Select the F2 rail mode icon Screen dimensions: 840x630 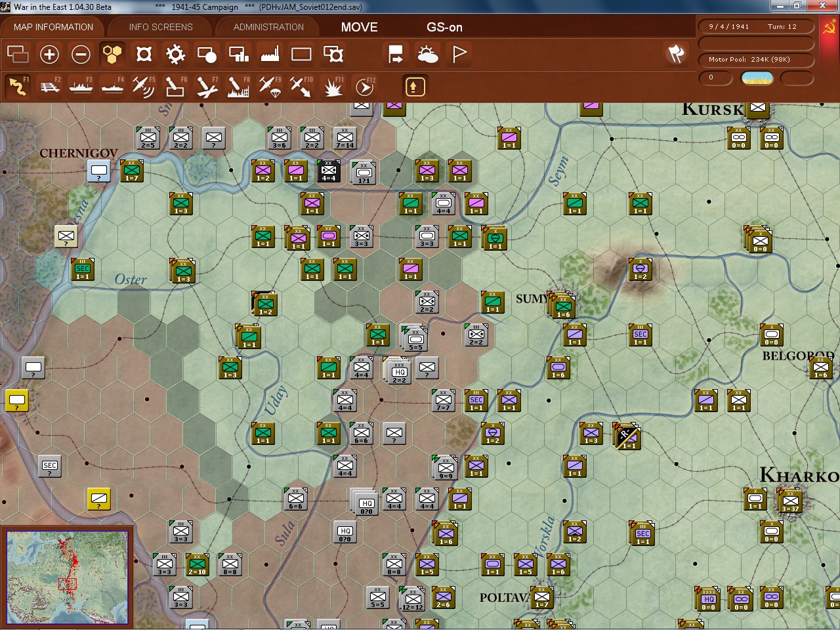pos(49,87)
